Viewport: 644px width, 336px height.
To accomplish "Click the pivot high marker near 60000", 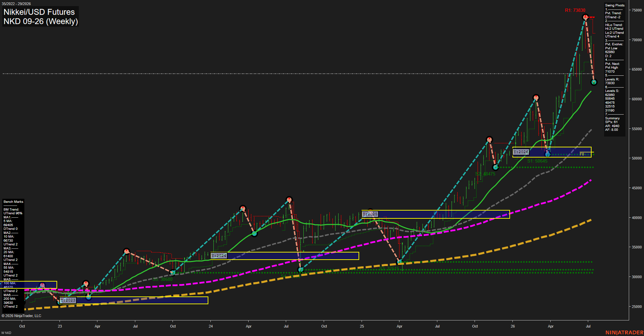I will [536, 98].
